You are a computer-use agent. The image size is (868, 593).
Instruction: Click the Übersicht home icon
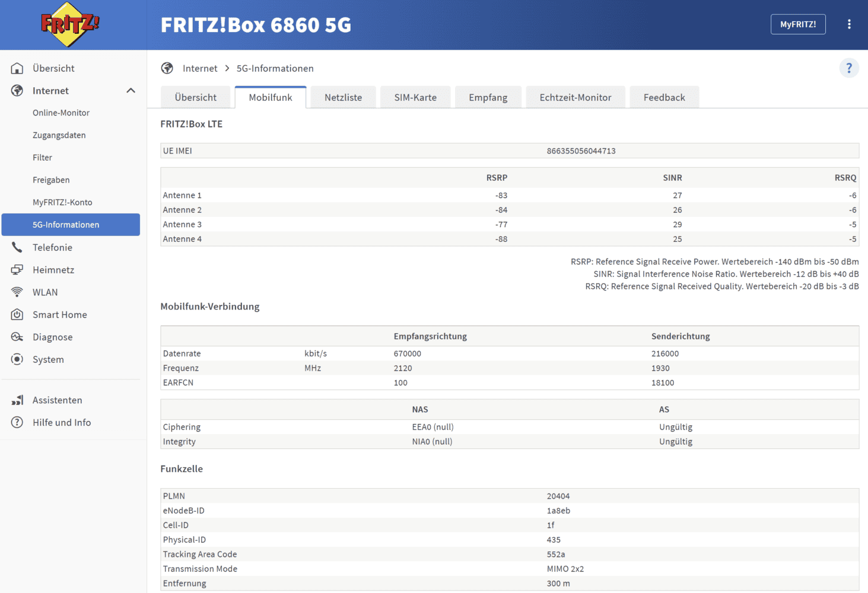click(x=17, y=68)
